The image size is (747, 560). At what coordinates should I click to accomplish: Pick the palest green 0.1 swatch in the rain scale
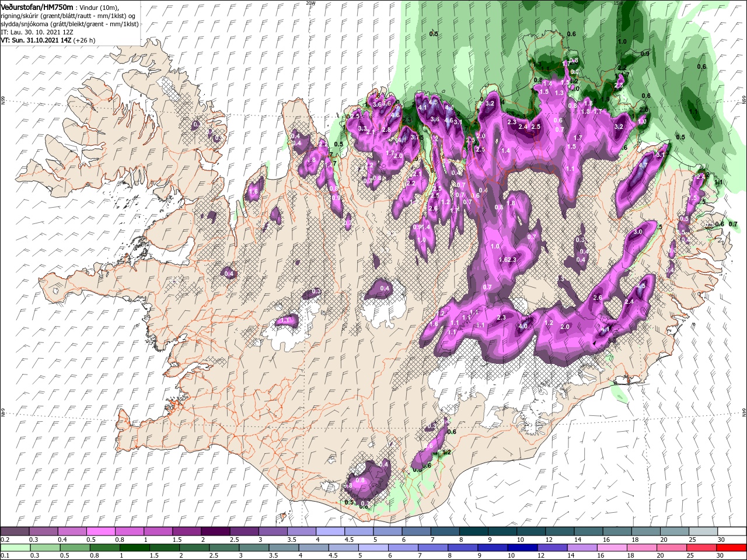click(x=15, y=548)
